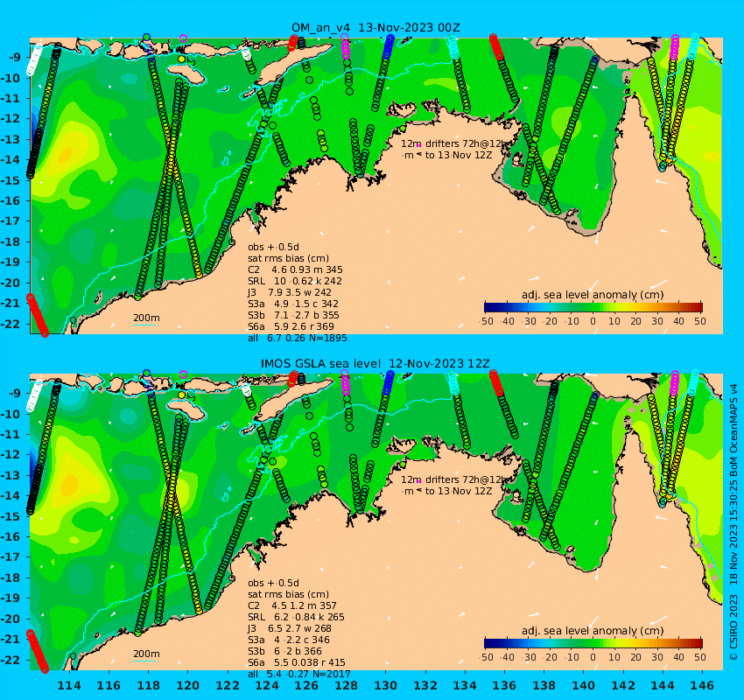
Task: Click the row "S3b 7.1 2.7 b 355"
Action: [293, 315]
